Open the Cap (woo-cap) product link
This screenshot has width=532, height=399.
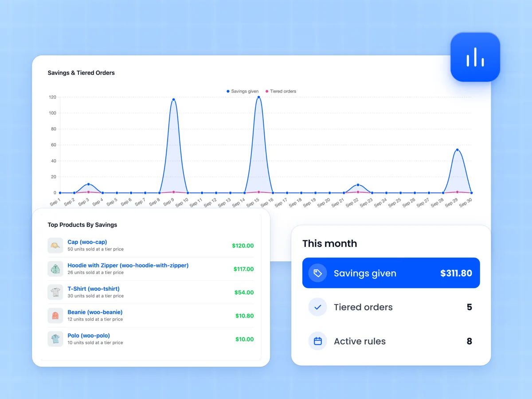pos(87,242)
